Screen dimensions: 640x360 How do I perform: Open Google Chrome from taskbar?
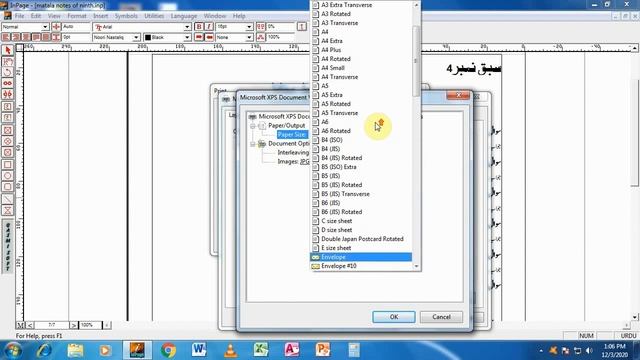[168, 350]
